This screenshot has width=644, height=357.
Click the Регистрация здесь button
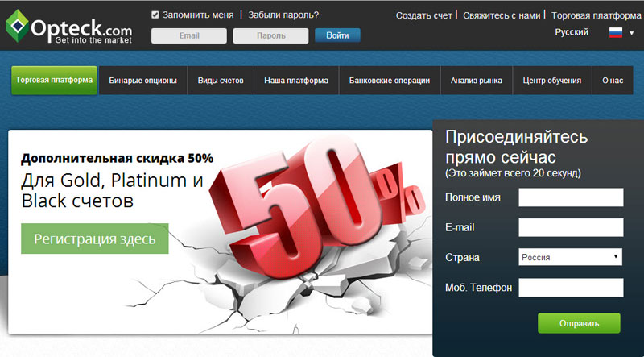(x=95, y=239)
